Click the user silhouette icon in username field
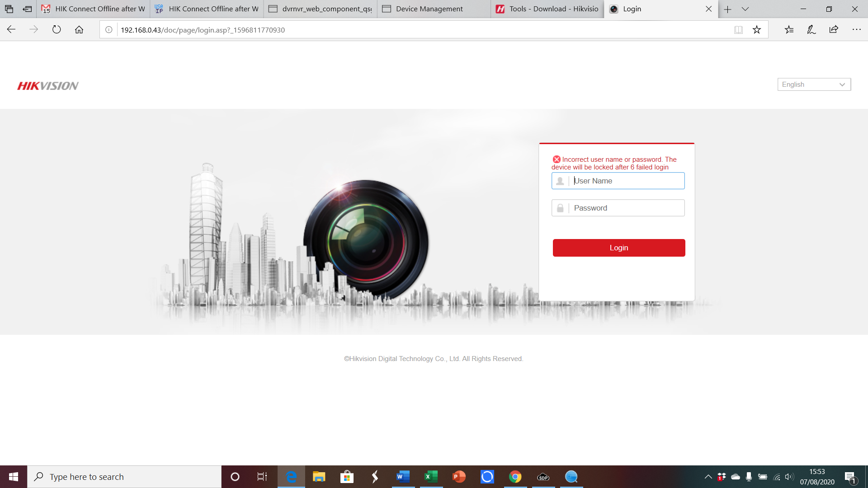 [560, 181]
